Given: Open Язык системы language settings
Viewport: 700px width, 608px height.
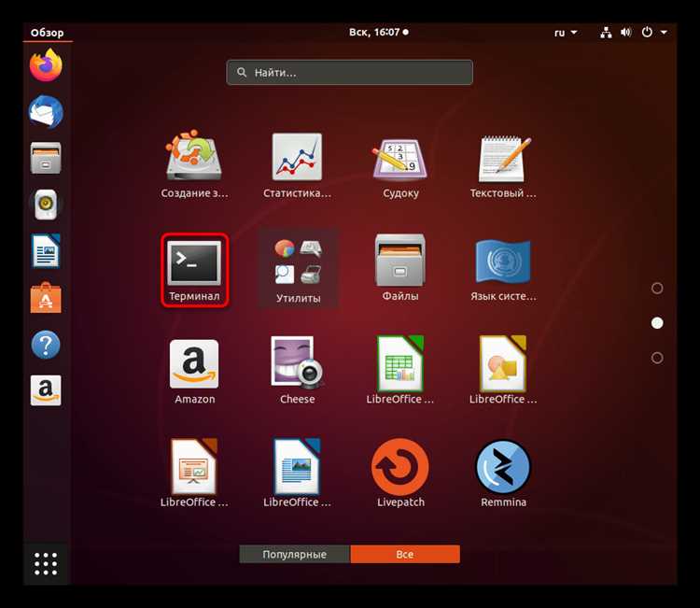Looking at the screenshot, I should click(x=503, y=268).
